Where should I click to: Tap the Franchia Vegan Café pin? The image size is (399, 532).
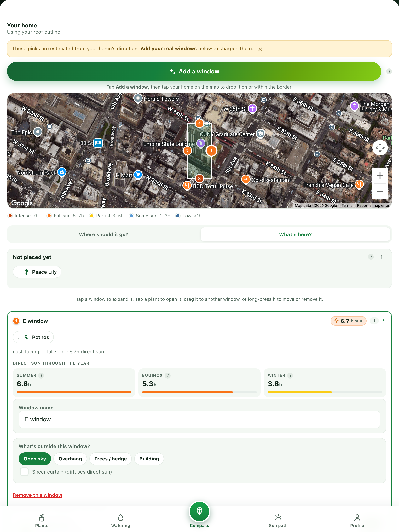pos(359,185)
